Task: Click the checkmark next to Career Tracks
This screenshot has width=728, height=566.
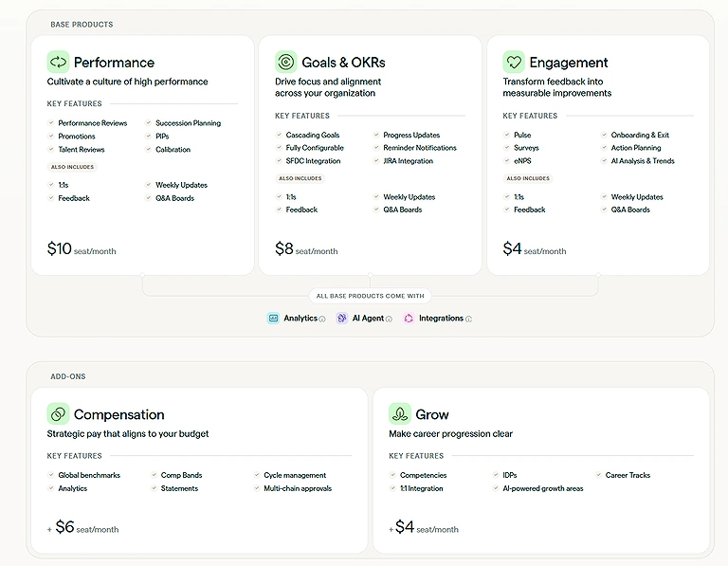Action: (x=598, y=475)
